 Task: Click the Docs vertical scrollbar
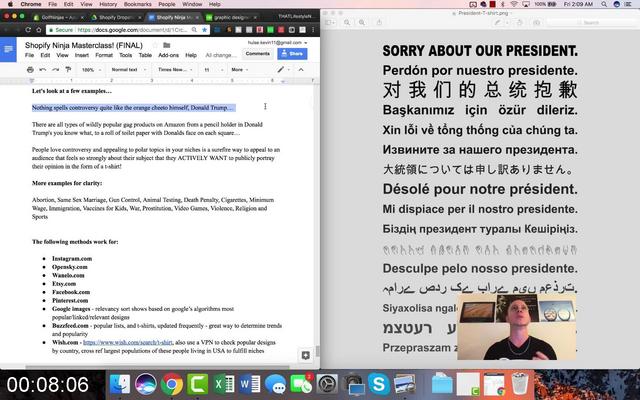click(318, 351)
